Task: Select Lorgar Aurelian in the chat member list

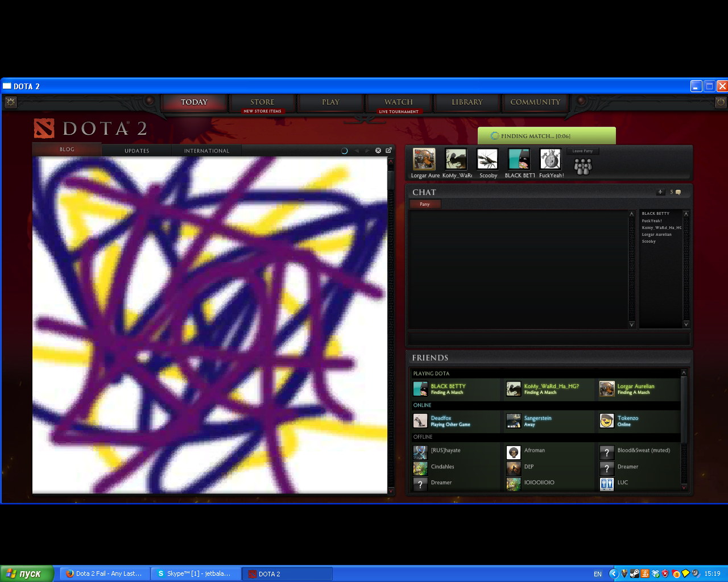Action: [657, 235]
